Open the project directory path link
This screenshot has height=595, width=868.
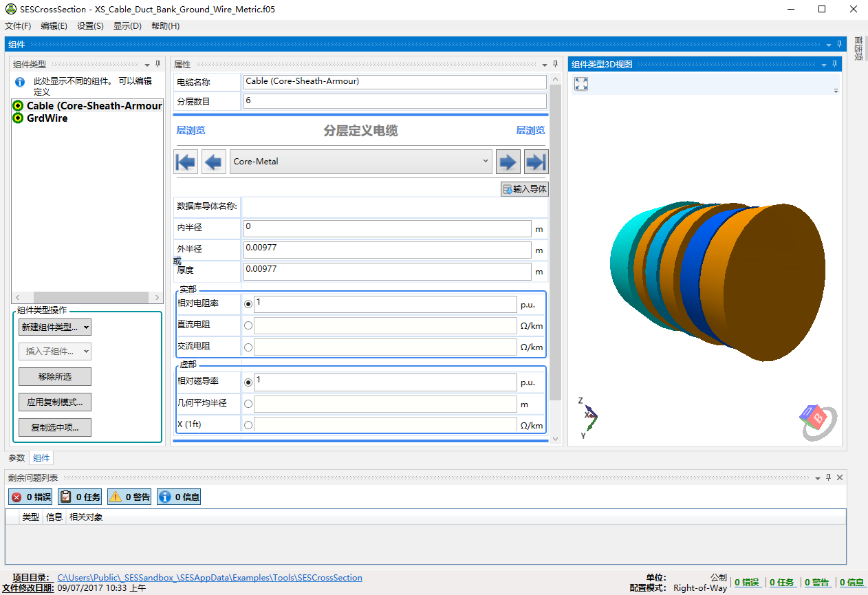pos(209,578)
